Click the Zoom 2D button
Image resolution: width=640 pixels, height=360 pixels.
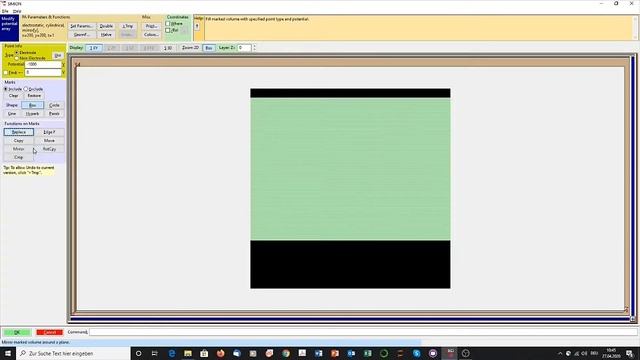[x=190, y=48]
